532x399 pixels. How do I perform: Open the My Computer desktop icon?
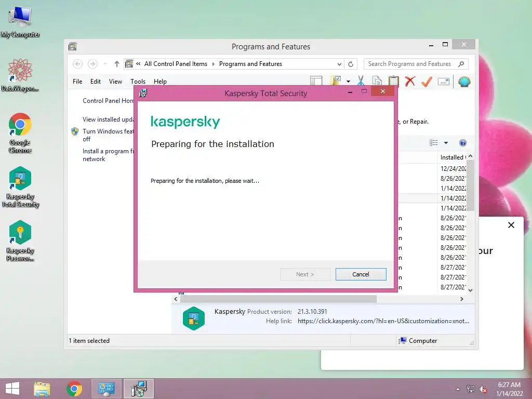tap(20, 21)
